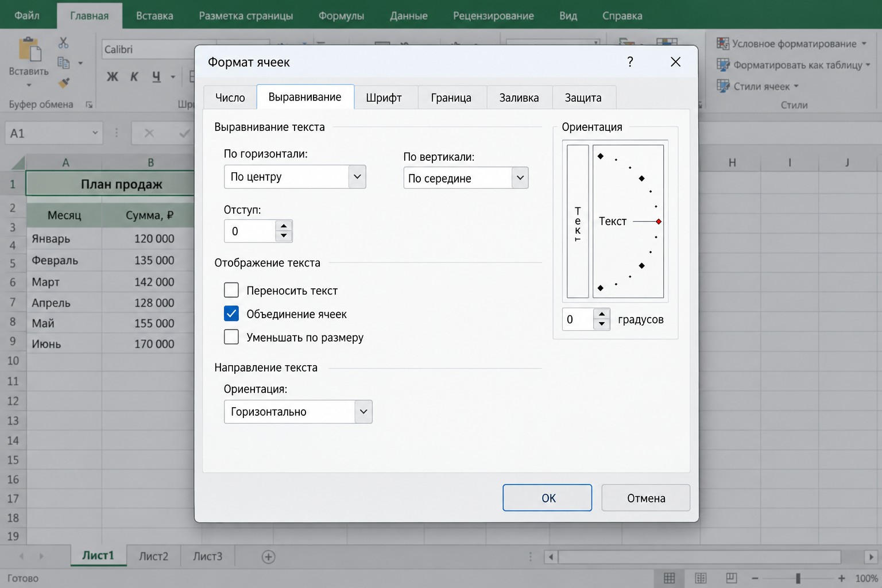Uncheck the Объединение ячеек checkbox

231,314
